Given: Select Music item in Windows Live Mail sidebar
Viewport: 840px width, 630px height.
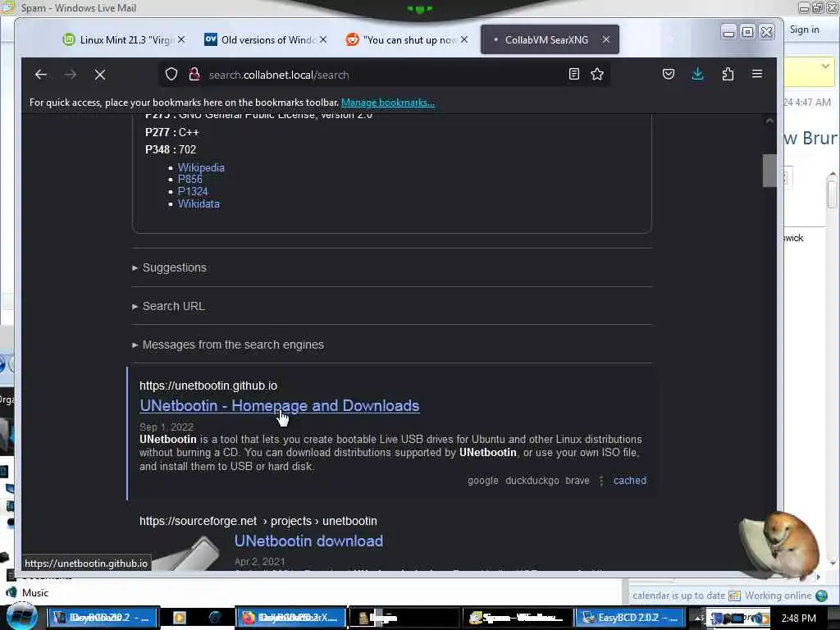Looking at the screenshot, I should pyautogui.click(x=34, y=592).
